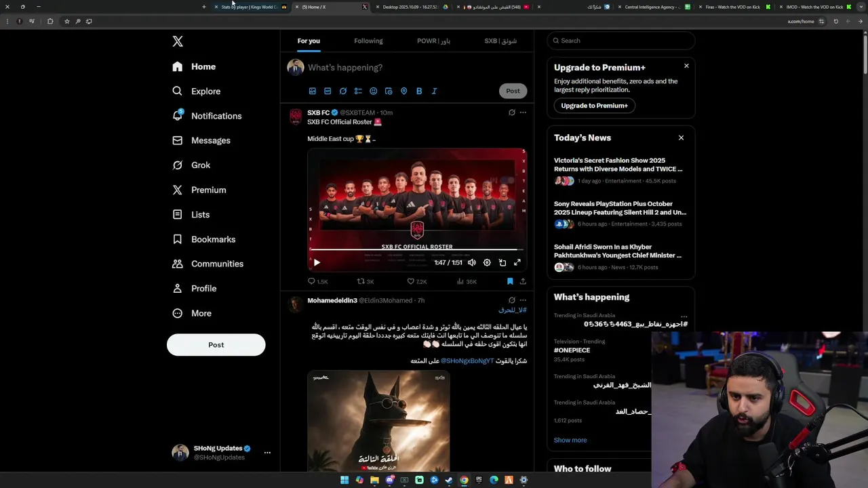Remove bookmark on SXB FC post
The width and height of the screenshot is (868, 488).
click(510, 281)
